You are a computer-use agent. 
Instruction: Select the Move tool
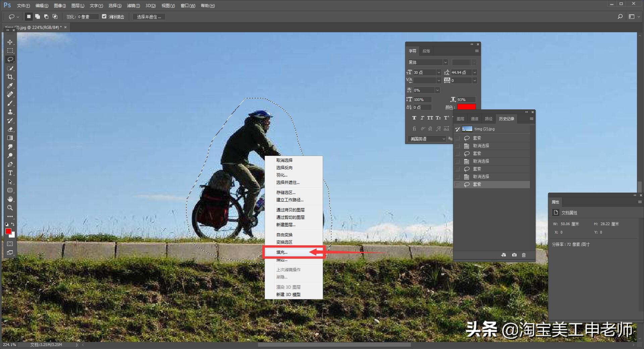pos(10,42)
